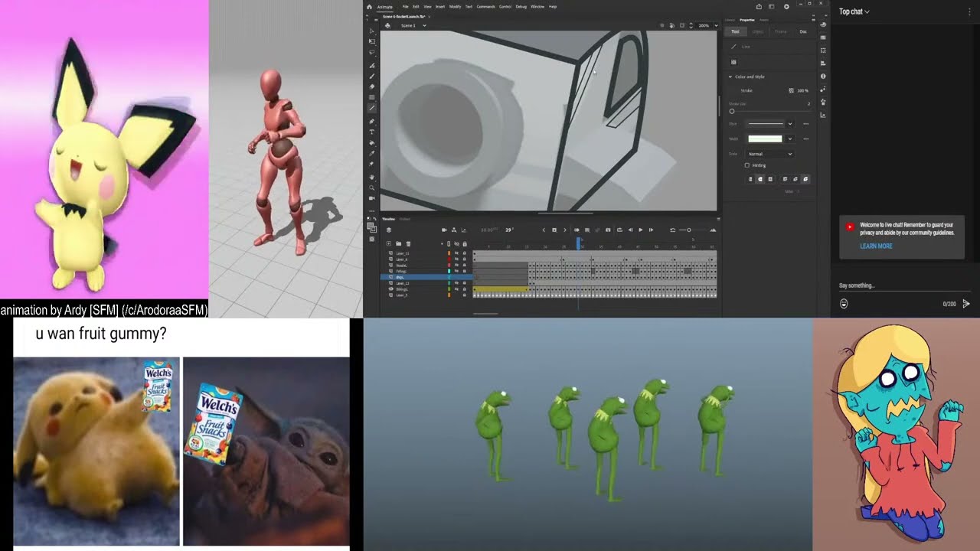Step back one frame in timeline
The width and height of the screenshot is (980, 551).
click(x=630, y=230)
